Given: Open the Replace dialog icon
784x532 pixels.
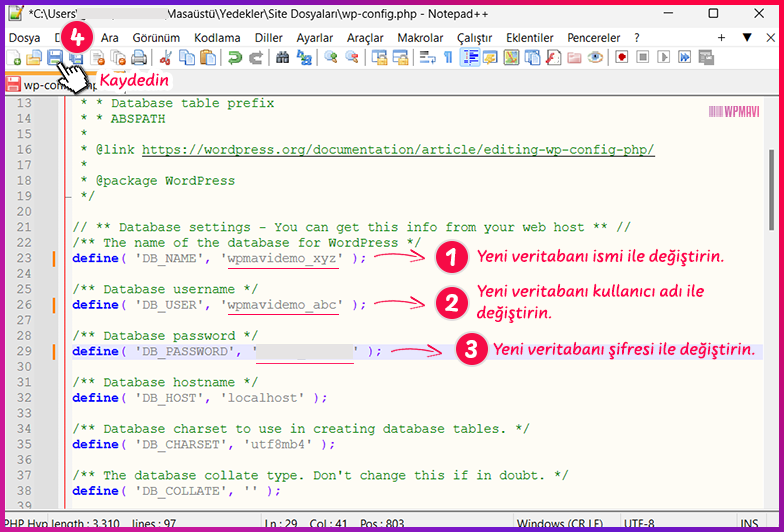Looking at the screenshot, I should pos(304,58).
